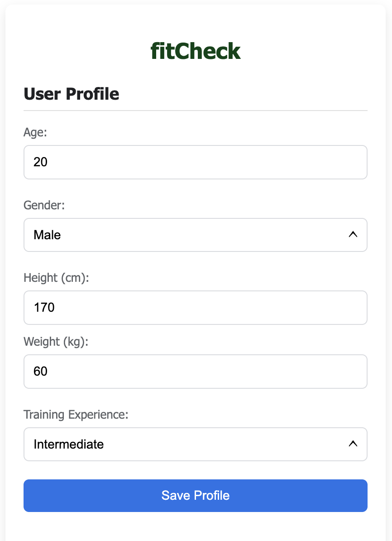Focus the Height (cm) input field

pos(196,308)
